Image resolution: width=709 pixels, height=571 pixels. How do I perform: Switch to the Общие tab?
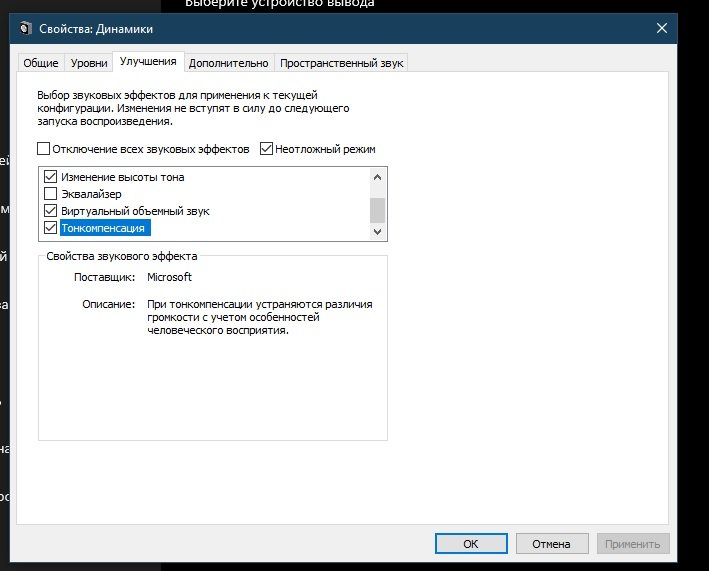pos(41,63)
